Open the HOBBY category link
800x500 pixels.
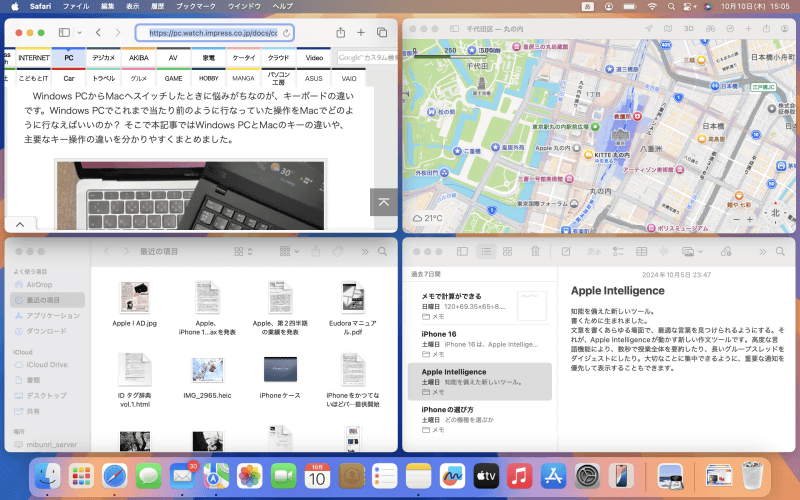pyautogui.click(x=208, y=78)
